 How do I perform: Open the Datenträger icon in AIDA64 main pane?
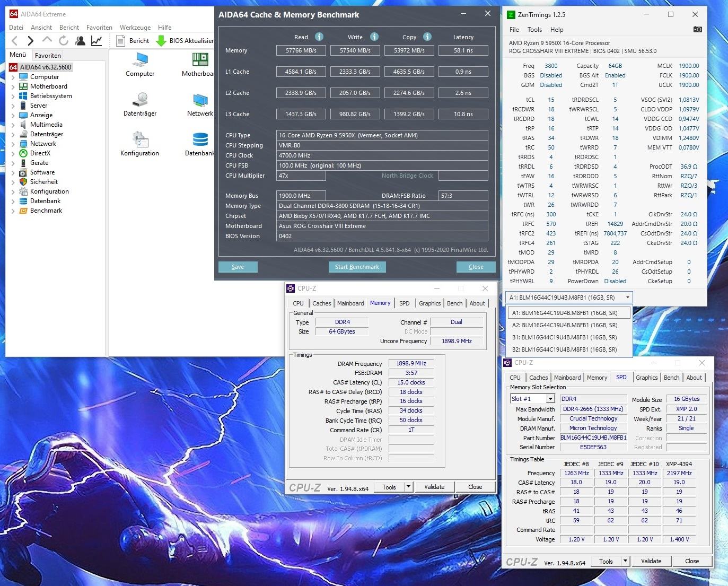140,104
